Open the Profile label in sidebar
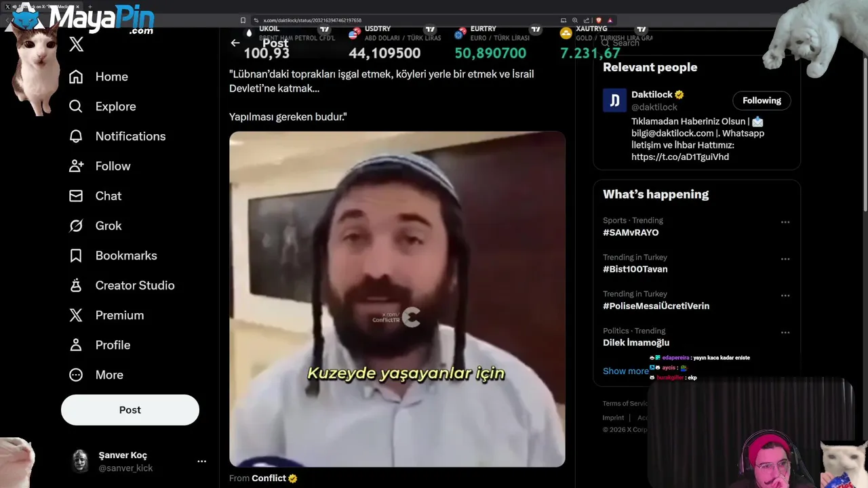Image resolution: width=868 pixels, height=488 pixels. [x=113, y=345]
